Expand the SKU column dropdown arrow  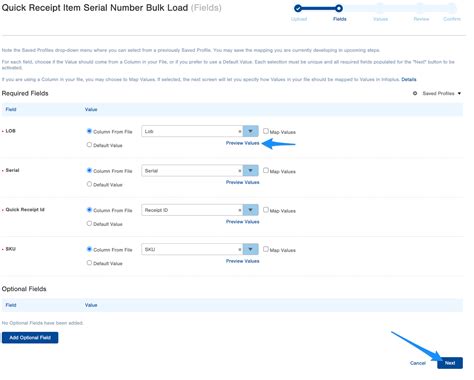click(x=250, y=249)
